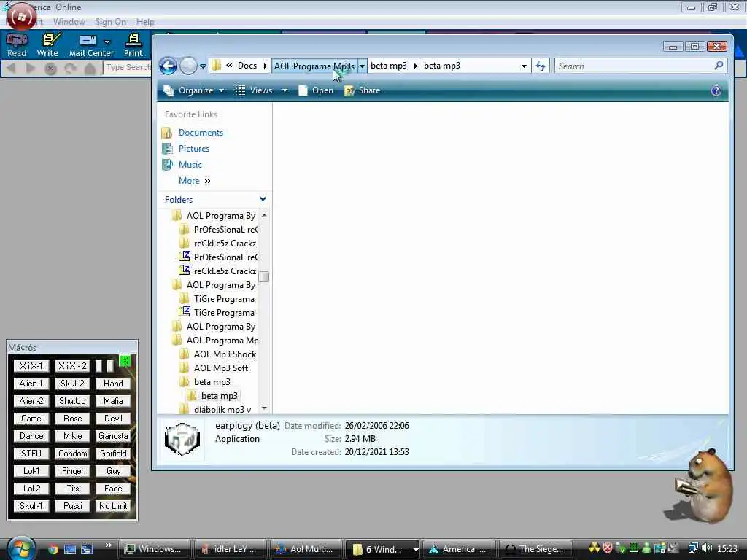Click the Garfield macro button
Screen dimensions: 747x560
[113, 454]
